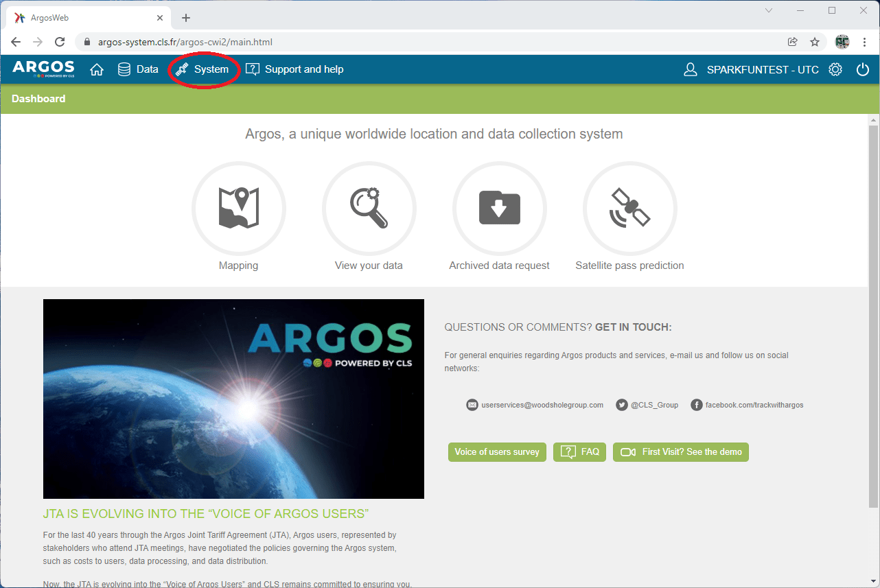Select the ArgosWeb browser tab
Image resolution: width=880 pixels, height=588 pixels.
(x=82, y=17)
